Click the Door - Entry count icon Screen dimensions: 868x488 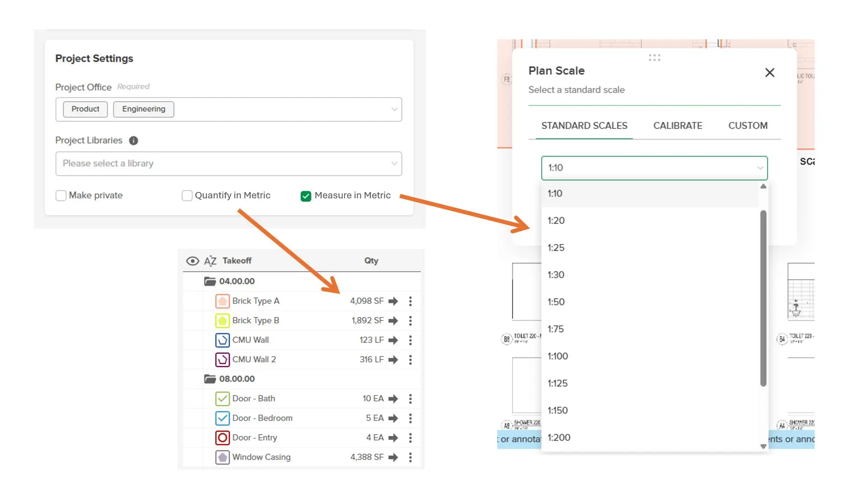(222, 437)
